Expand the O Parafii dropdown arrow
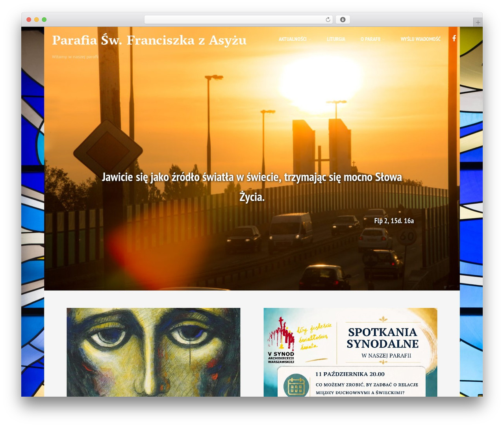This screenshot has height=427, width=504. click(x=384, y=39)
